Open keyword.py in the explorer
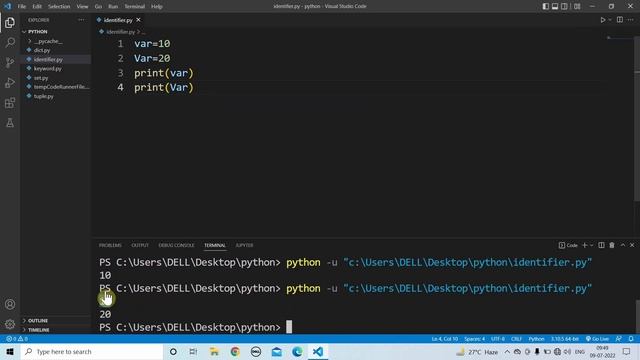Image resolution: width=640 pixels, height=360 pixels. pyautogui.click(x=48, y=69)
